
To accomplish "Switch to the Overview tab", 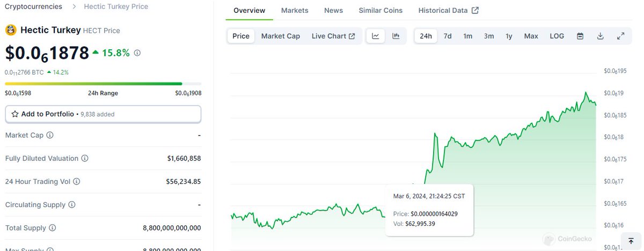I will [x=250, y=10].
